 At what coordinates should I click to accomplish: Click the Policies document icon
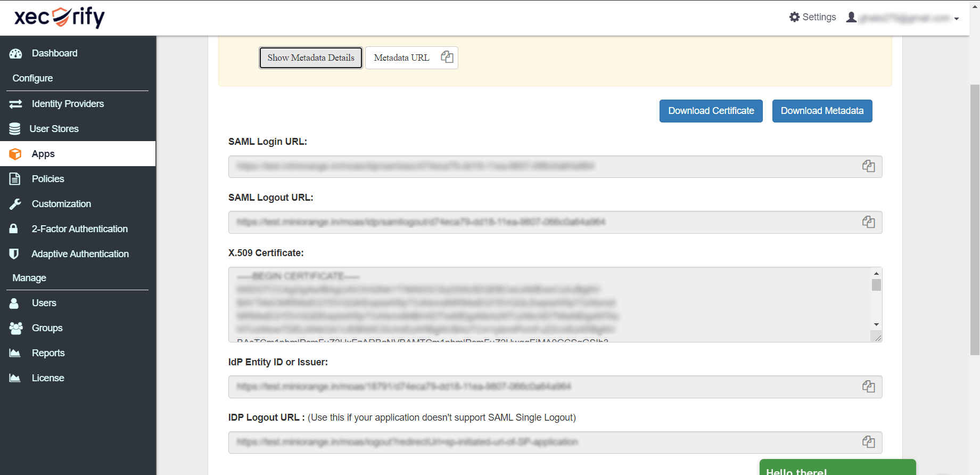point(15,179)
